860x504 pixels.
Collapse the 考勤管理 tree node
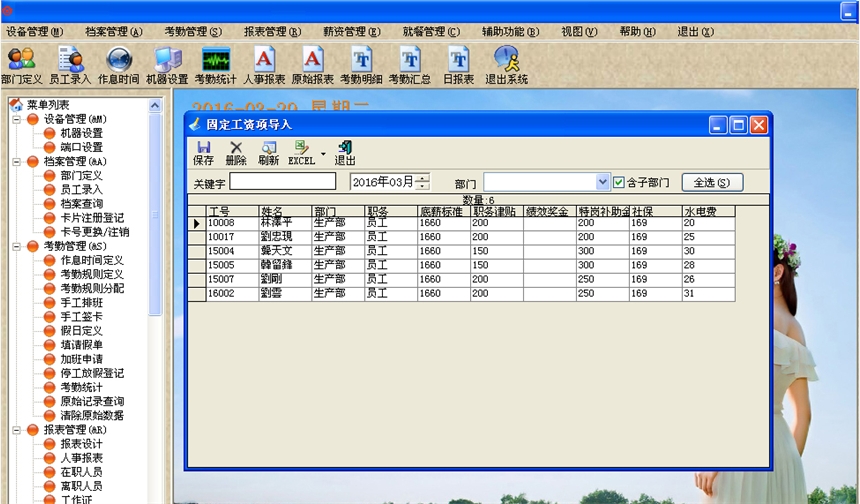coord(18,246)
